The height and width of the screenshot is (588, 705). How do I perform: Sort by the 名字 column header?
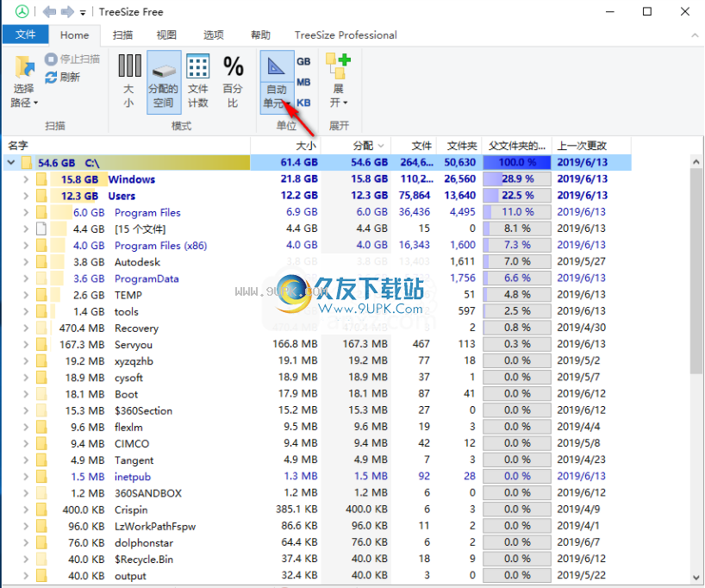coord(127,146)
